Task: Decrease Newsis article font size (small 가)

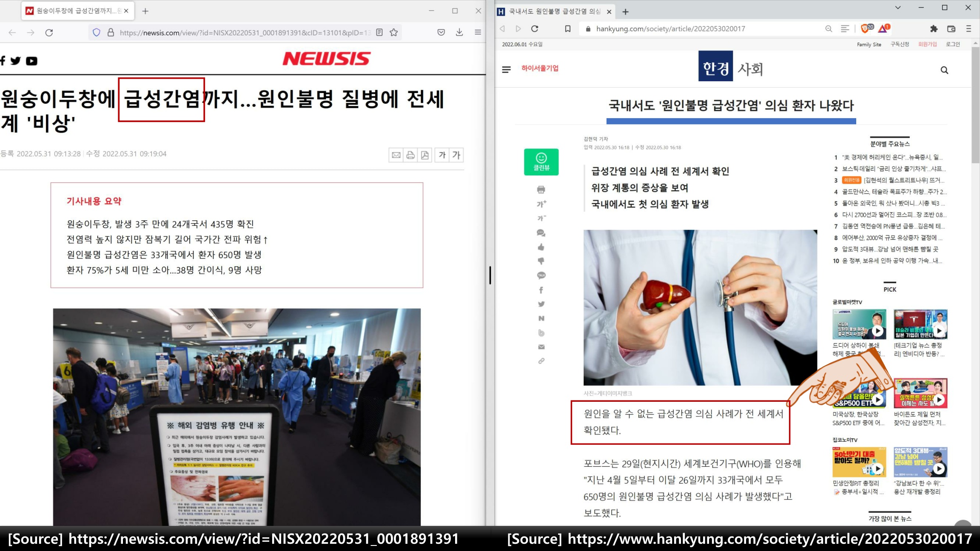Action: pos(442,155)
